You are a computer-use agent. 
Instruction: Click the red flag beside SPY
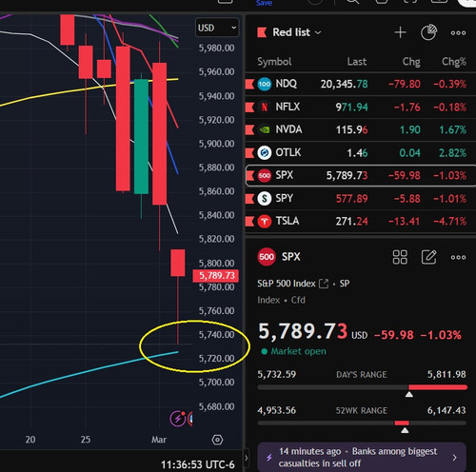pyautogui.click(x=249, y=198)
